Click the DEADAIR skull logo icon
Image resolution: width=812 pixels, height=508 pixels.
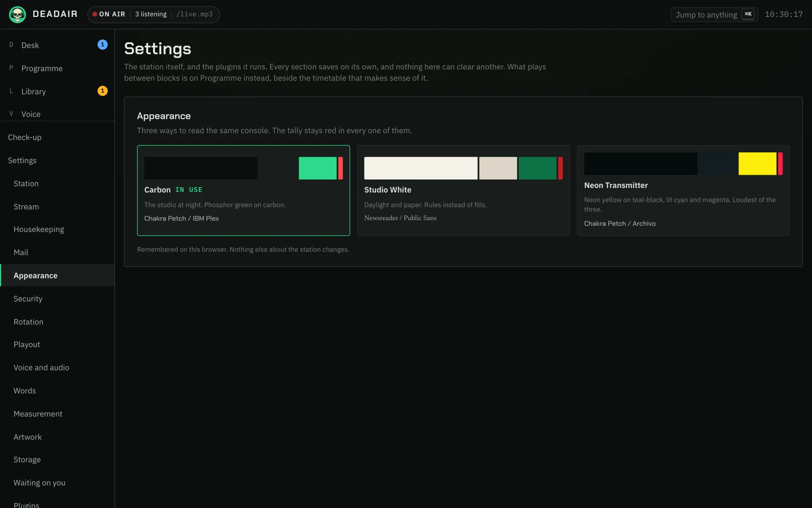point(17,14)
